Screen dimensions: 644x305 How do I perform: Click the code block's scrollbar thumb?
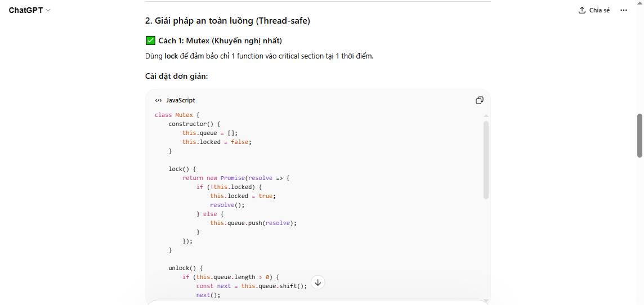[486, 159]
